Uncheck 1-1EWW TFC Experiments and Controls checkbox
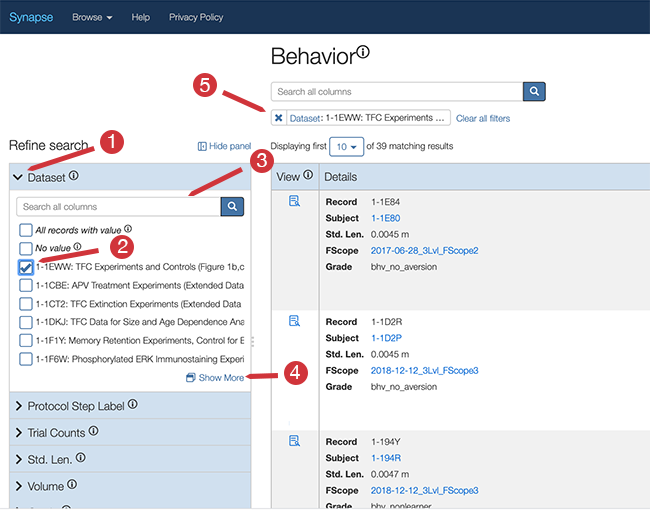The width and height of the screenshot is (650, 513). [26, 267]
